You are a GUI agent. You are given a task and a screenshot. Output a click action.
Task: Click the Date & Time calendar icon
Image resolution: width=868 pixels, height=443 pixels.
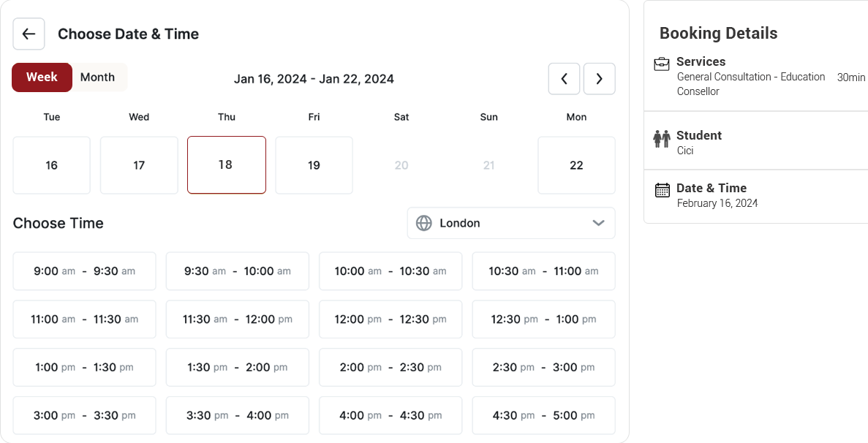(662, 190)
